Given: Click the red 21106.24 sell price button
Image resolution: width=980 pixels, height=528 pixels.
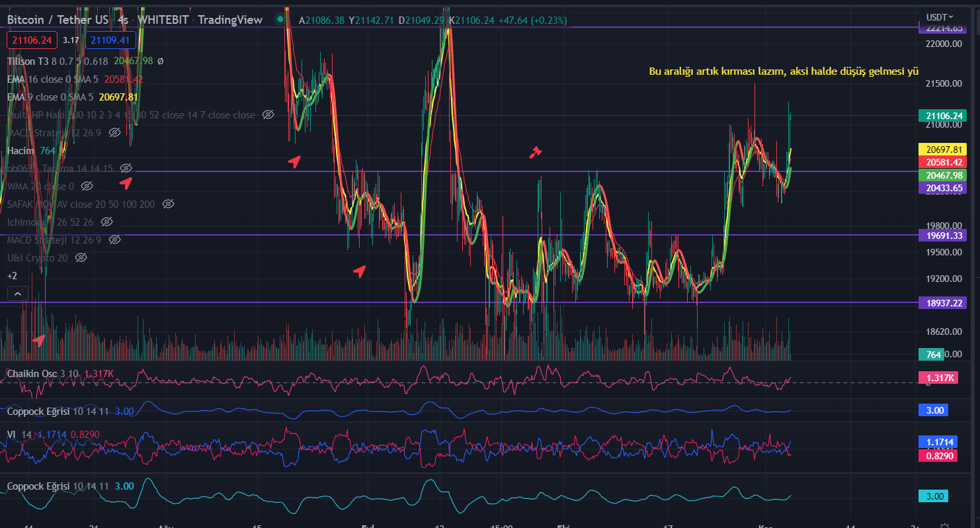Looking at the screenshot, I should [32, 40].
